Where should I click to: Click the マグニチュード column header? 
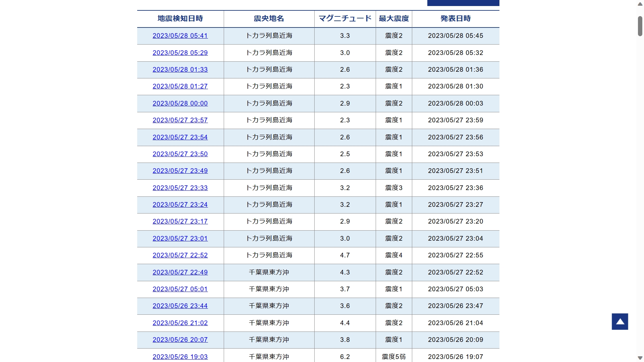point(345,19)
